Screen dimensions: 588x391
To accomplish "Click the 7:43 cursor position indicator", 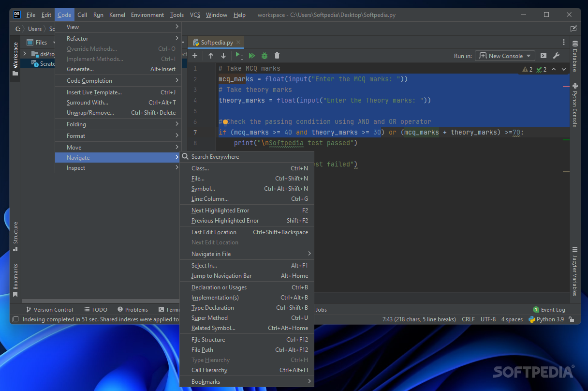I will pyautogui.click(x=419, y=319).
